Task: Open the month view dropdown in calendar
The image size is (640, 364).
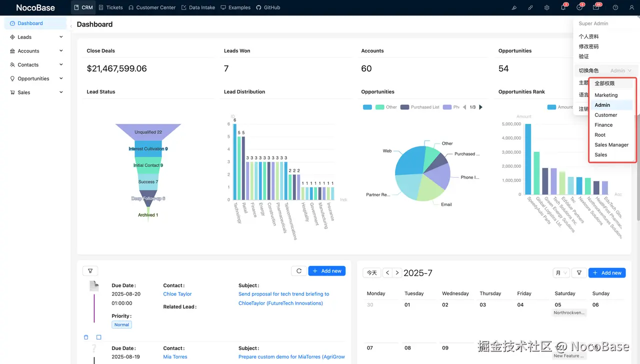Action: pos(562,273)
